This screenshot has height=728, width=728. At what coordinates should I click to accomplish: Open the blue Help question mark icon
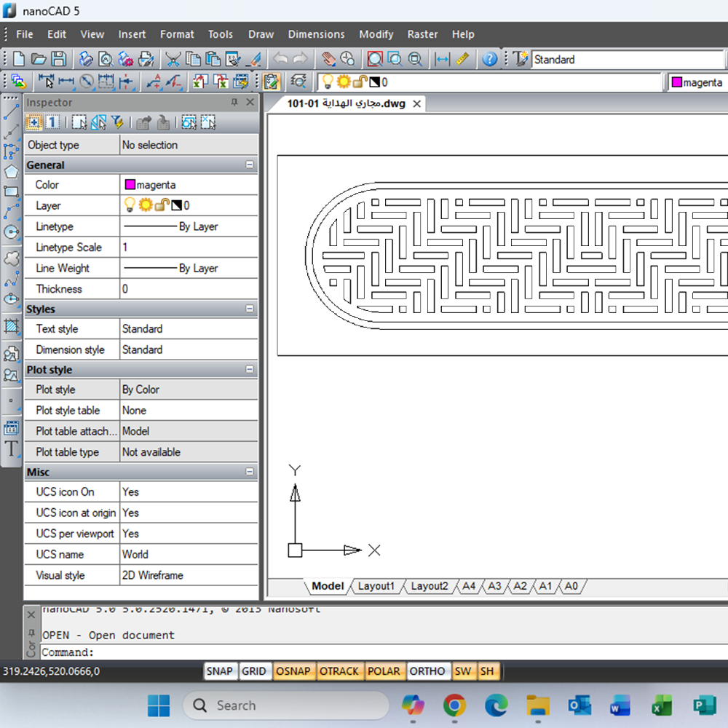(490, 59)
